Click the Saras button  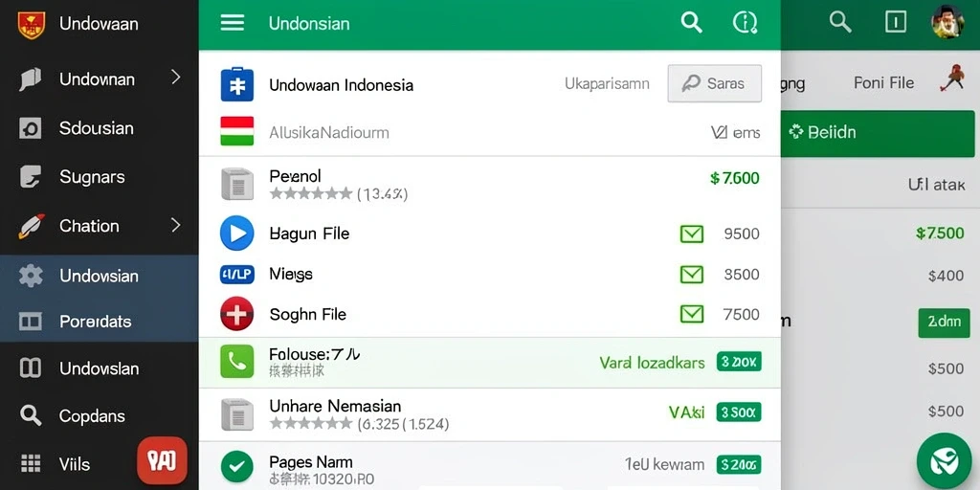(x=714, y=83)
